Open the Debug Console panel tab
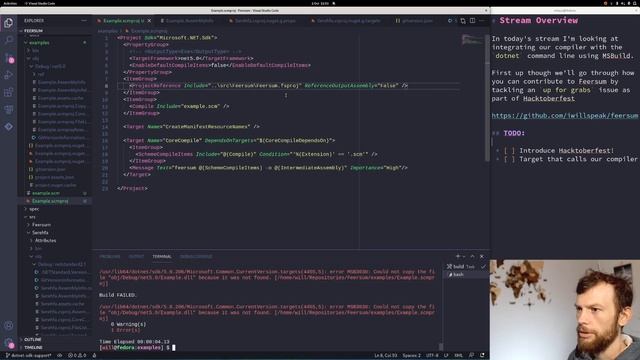The image size is (640, 360). (196, 256)
